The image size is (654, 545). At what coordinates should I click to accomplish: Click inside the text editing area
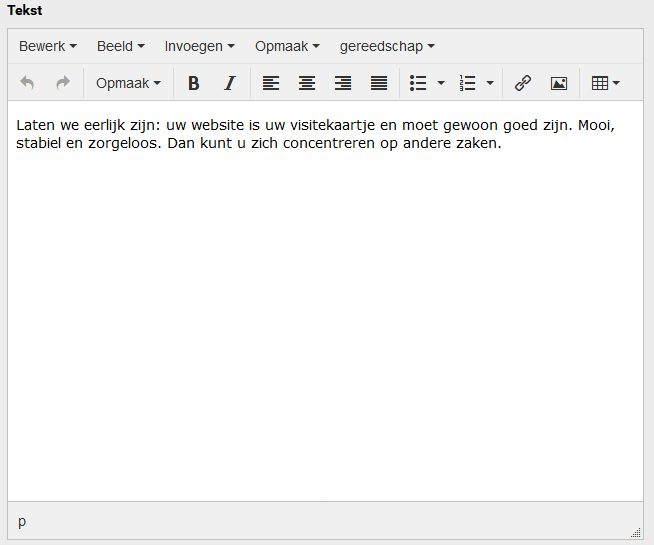click(x=325, y=300)
